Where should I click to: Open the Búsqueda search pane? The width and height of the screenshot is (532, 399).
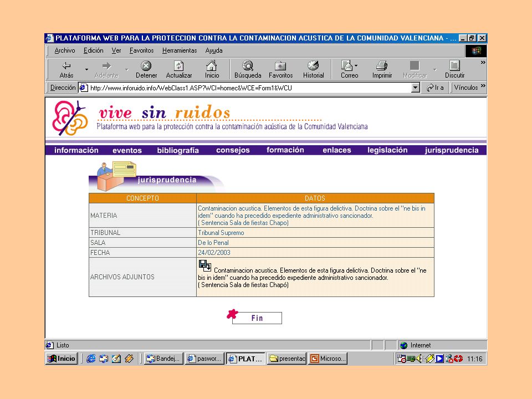click(x=248, y=70)
